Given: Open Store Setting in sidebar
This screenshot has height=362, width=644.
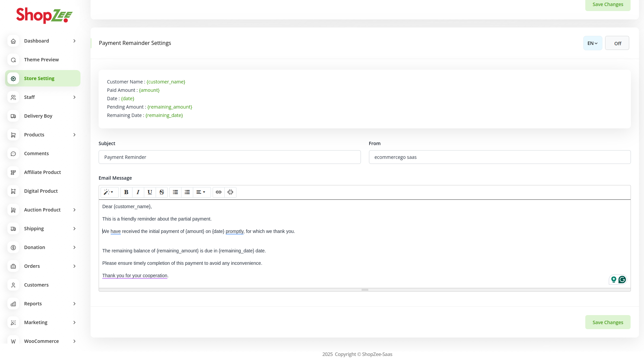Looking at the screenshot, I should (43, 78).
